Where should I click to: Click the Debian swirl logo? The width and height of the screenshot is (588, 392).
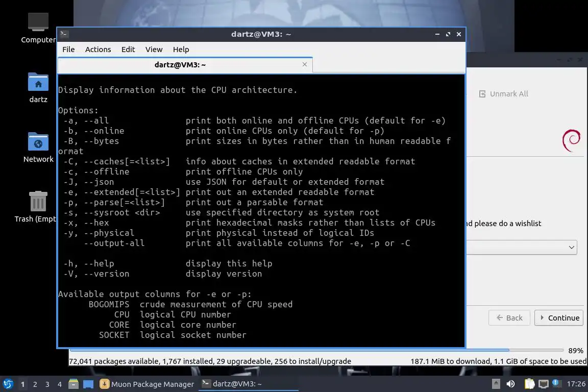[571, 140]
